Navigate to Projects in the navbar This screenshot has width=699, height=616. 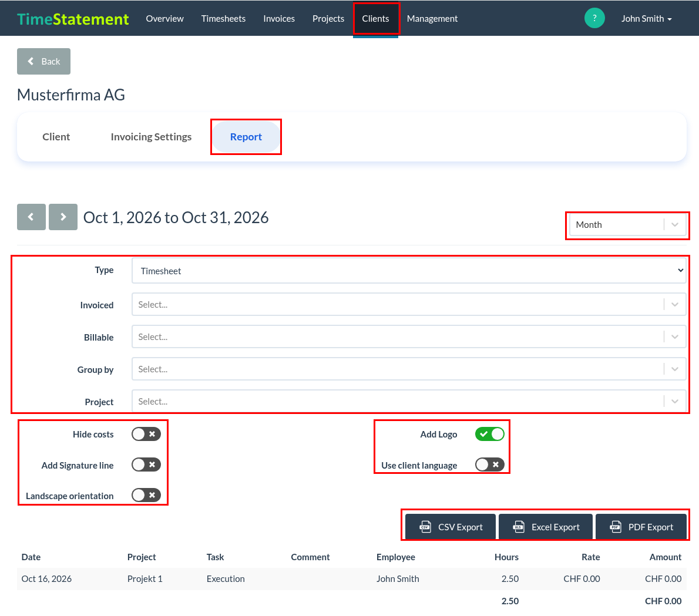click(328, 19)
